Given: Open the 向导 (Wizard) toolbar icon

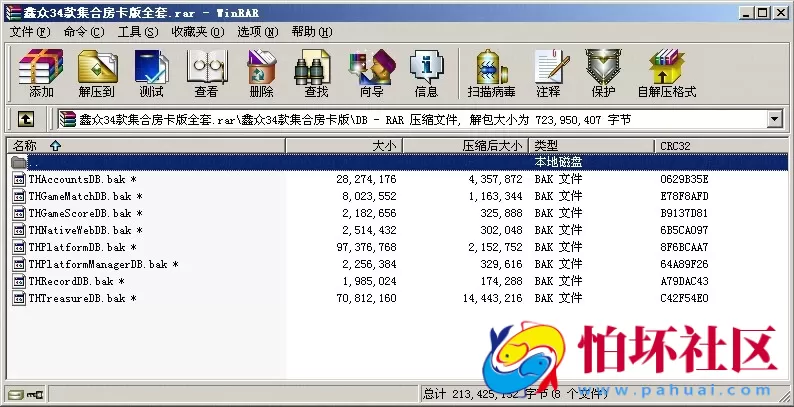Looking at the screenshot, I should tap(372, 67).
